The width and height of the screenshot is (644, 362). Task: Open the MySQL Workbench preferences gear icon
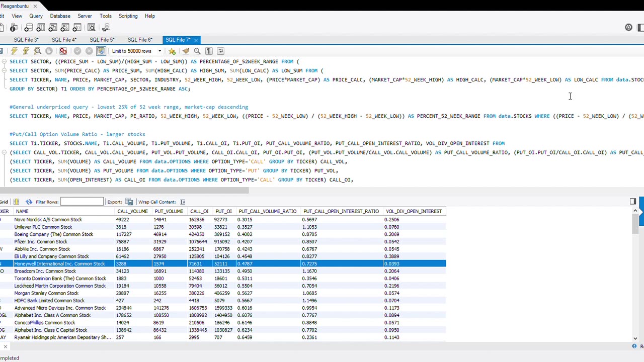628,28
